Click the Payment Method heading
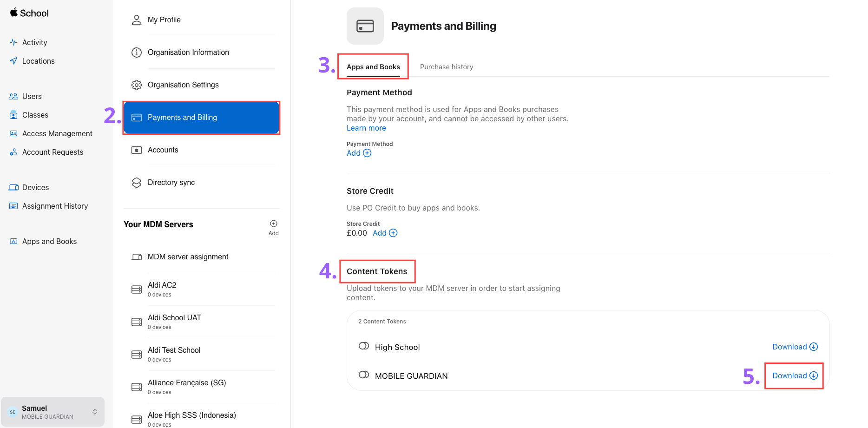This screenshot has height=428, width=868. click(x=379, y=92)
